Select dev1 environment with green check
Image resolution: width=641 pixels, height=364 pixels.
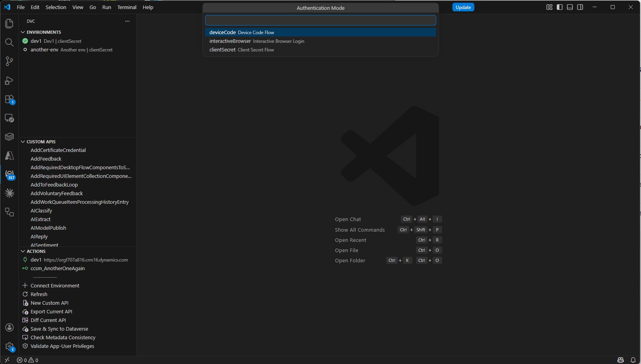tap(78, 41)
